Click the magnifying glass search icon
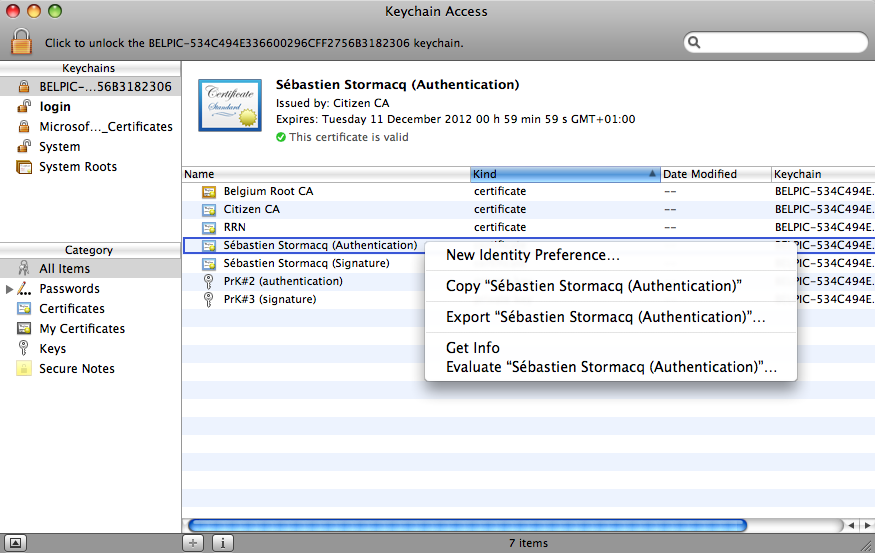Image resolution: width=875 pixels, height=553 pixels. (694, 42)
